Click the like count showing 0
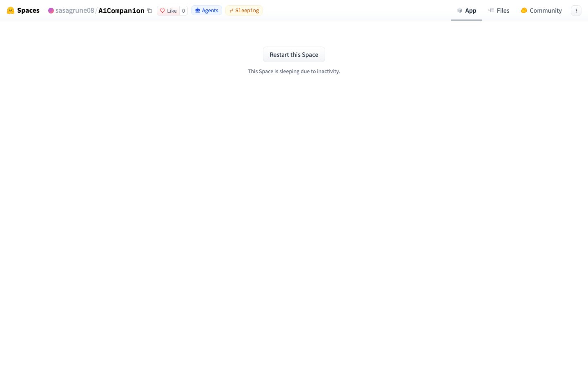Image resolution: width=588 pixels, height=368 pixels. tap(183, 11)
